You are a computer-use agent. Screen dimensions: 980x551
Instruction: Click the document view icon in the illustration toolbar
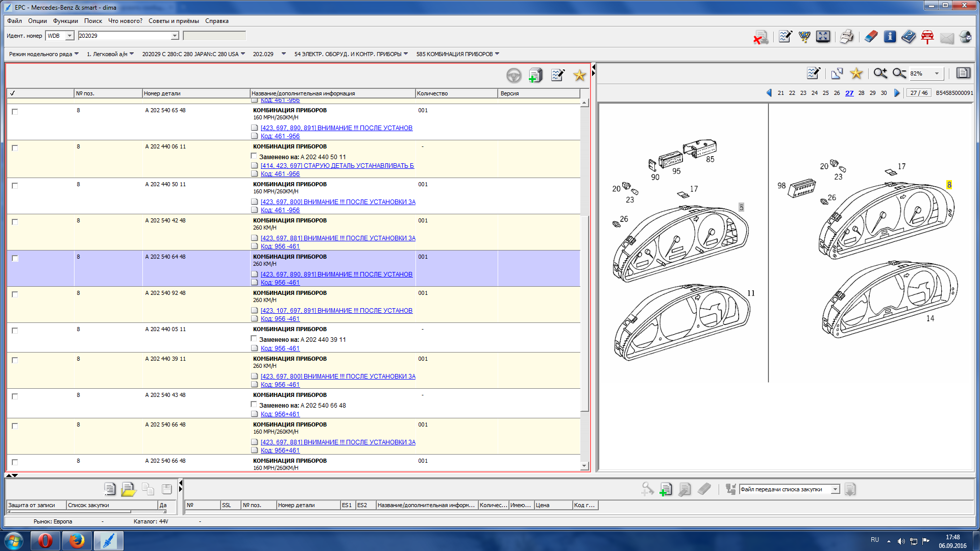coord(963,73)
